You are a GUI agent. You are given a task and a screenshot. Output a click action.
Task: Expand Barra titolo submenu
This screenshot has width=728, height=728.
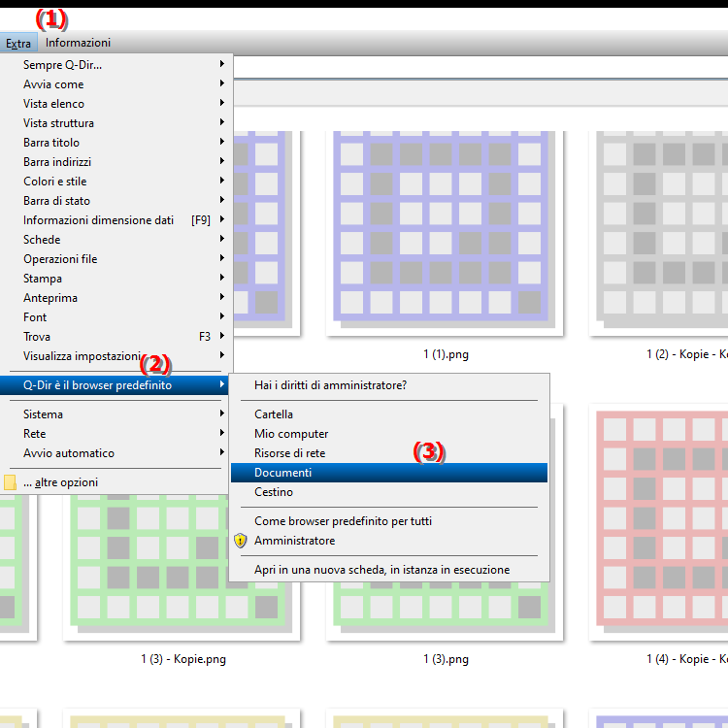coord(116,143)
